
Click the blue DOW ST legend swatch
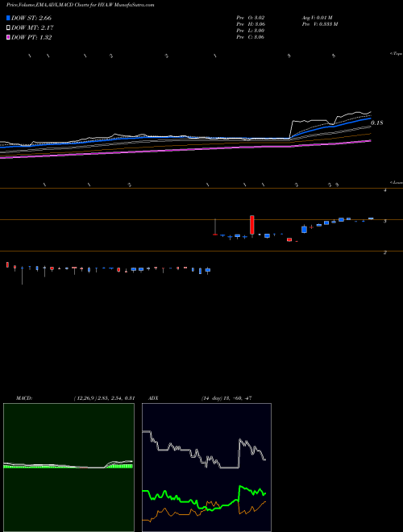8,18
